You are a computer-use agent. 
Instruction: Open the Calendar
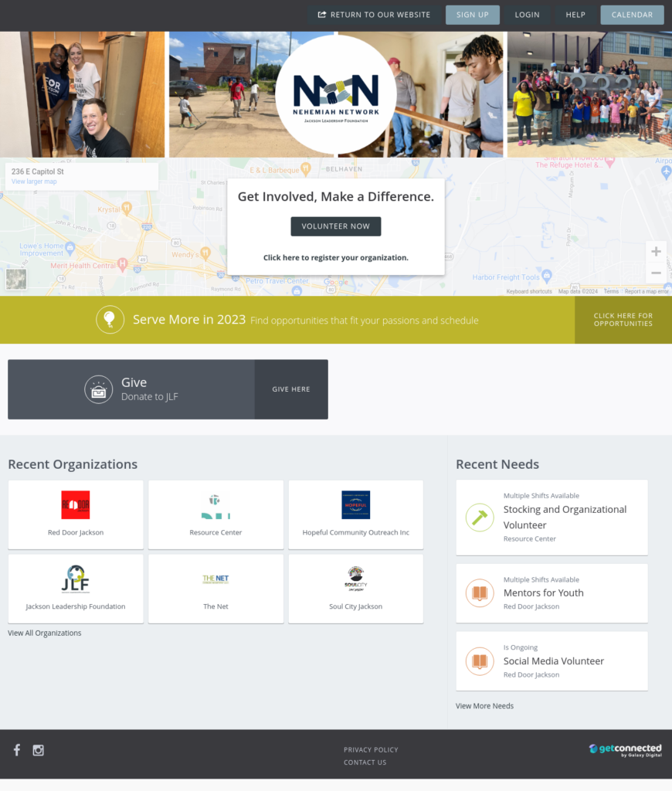(632, 15)
